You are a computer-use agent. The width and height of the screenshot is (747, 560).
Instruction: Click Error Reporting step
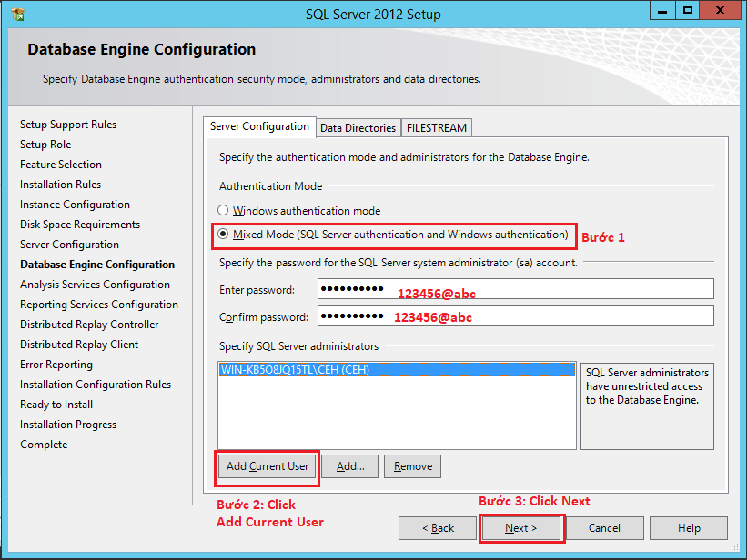pos(56,365)
